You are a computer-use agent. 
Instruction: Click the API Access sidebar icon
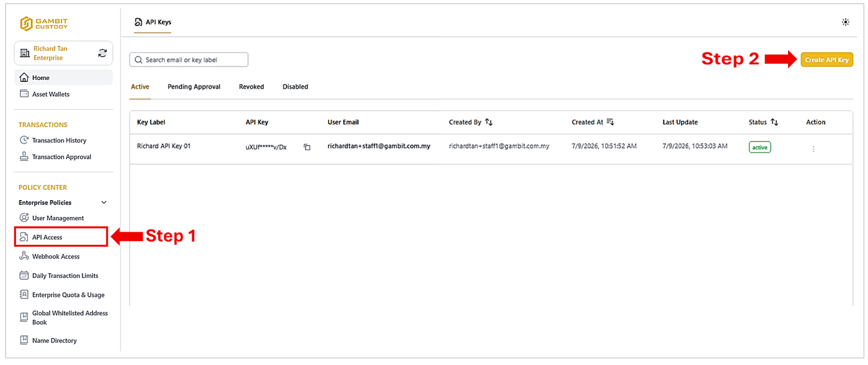pyautogui.click(x=24, y=237)
